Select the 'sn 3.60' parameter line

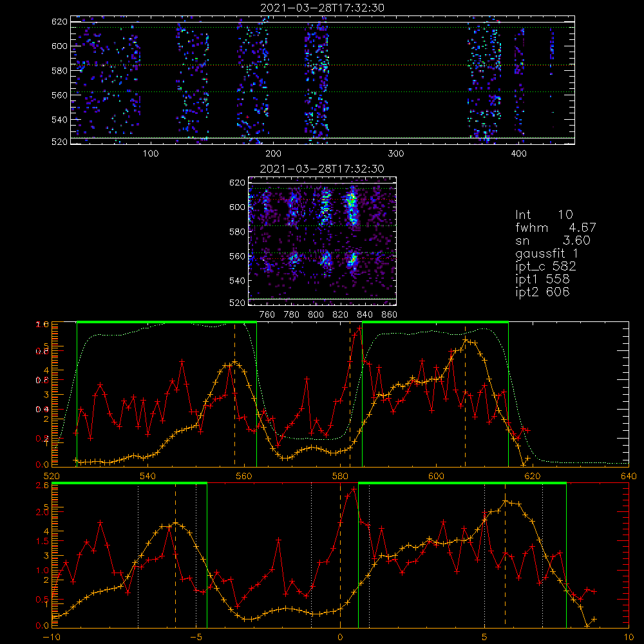[553, 240]
